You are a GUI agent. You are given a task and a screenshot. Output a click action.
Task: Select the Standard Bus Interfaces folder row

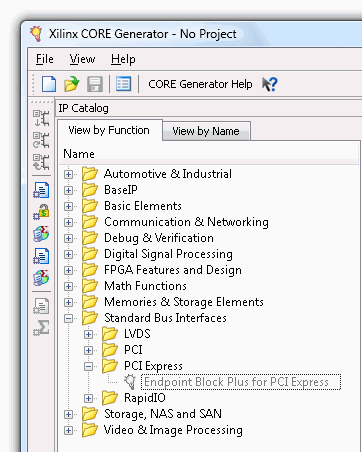(x=154, y=318)
